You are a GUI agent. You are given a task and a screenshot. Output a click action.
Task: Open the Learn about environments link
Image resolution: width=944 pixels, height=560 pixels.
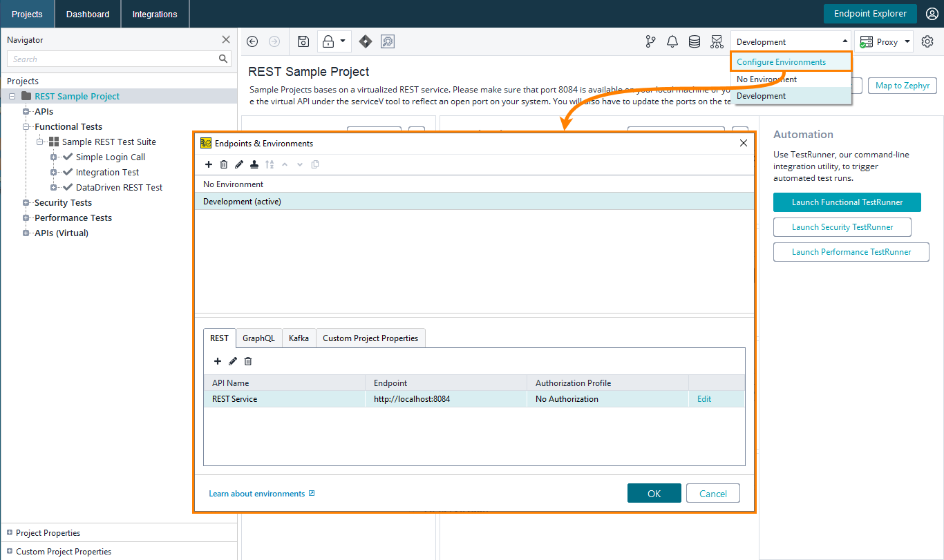click(x=256, y=493)
